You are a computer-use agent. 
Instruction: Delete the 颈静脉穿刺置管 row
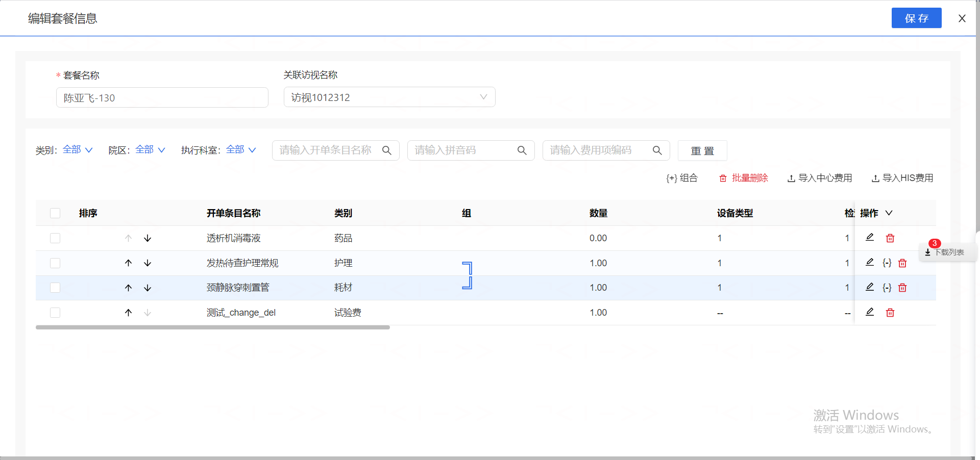[902, 288]
